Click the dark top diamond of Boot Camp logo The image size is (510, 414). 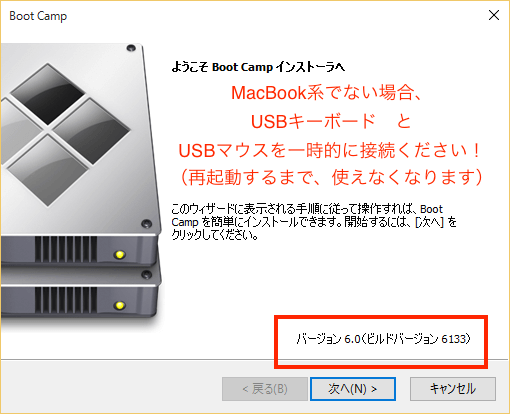pyautogui.click(x=48, y=93)
